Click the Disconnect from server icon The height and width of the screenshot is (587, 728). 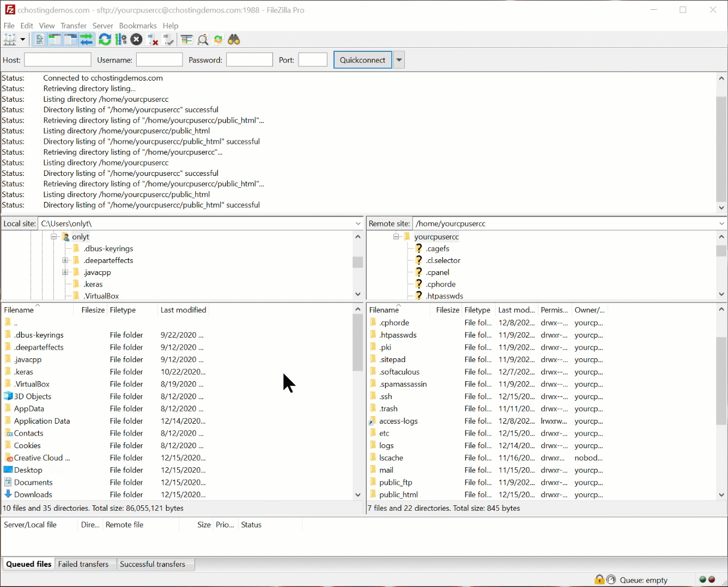pyautogui.click(x=153, y=39)
